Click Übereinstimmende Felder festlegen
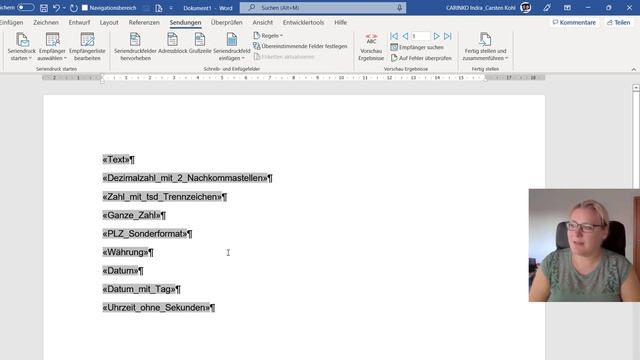Image resolution: width=640 pixels, height=360 pixels. [x=300, y=46]
